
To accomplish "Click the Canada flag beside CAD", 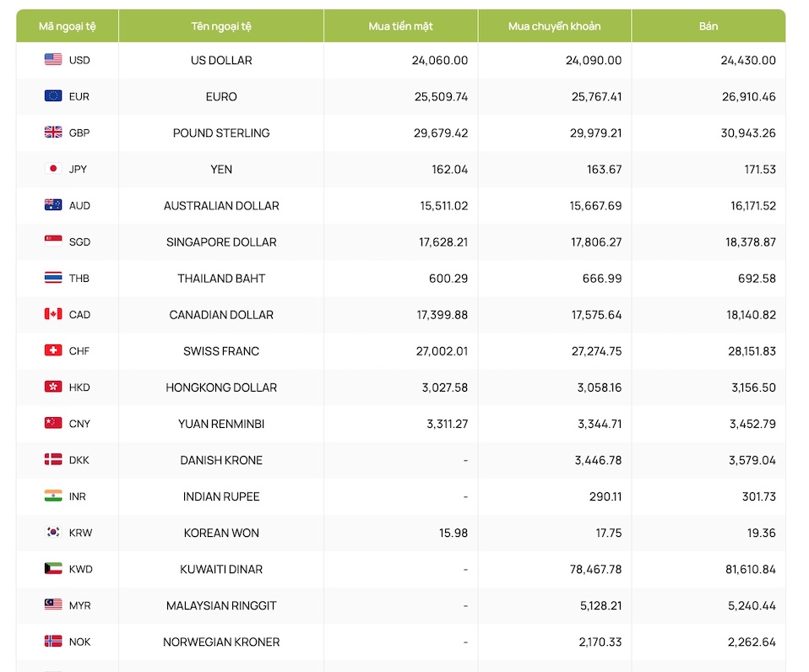I will (x=53, y=314).
